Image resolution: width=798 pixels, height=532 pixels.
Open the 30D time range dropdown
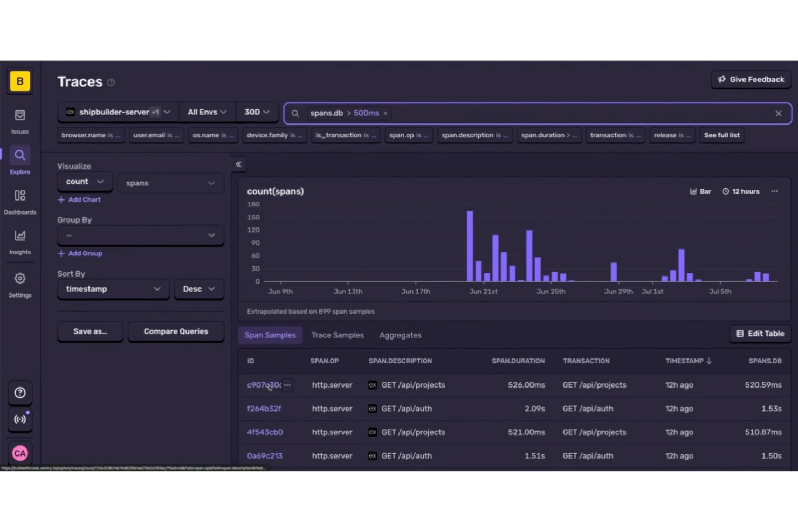tap(257, 112)
